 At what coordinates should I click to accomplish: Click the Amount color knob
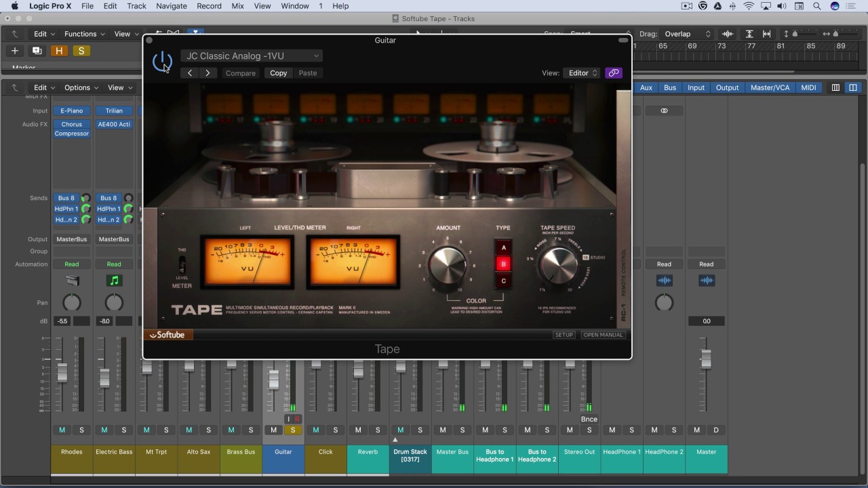tap(448, 265)
